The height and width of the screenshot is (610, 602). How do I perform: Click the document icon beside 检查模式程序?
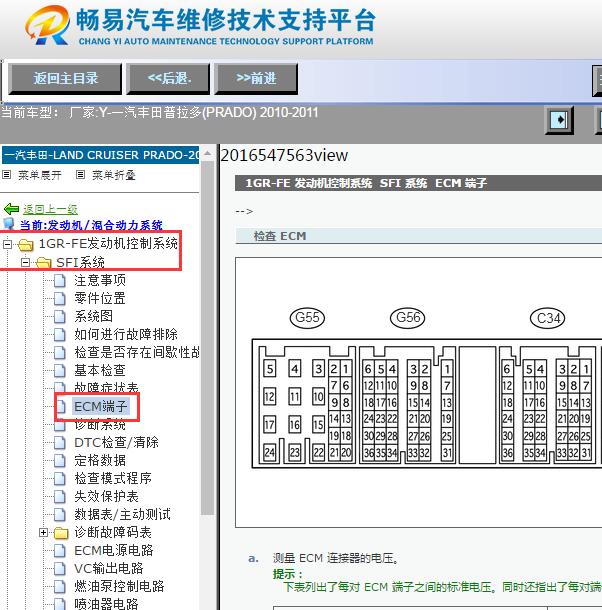(60, 479)
